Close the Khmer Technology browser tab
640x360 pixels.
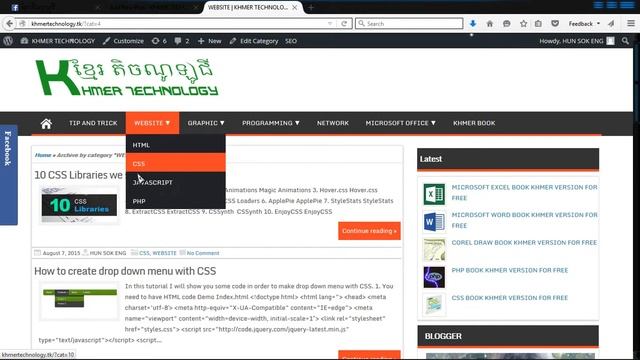pos(295,7)
